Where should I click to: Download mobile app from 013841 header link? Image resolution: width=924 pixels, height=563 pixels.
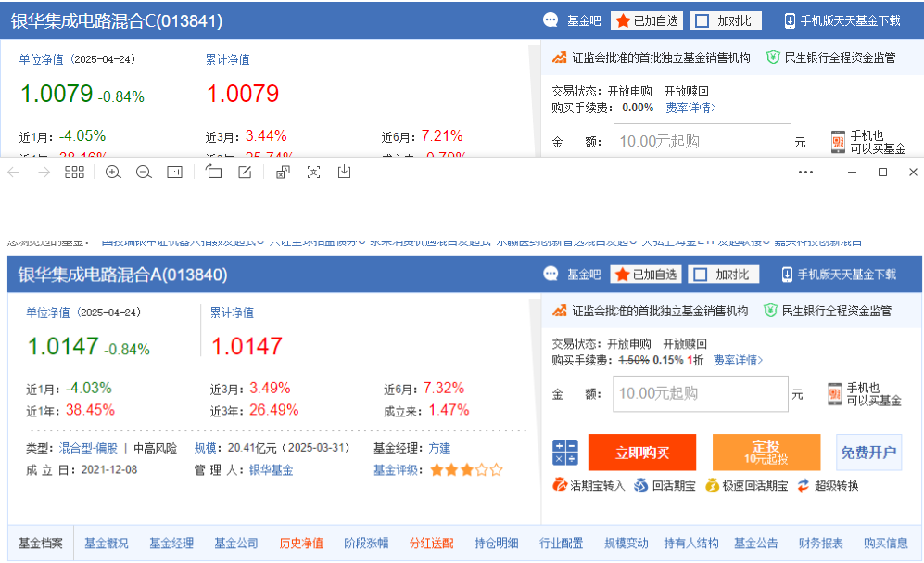click(842, 20)
